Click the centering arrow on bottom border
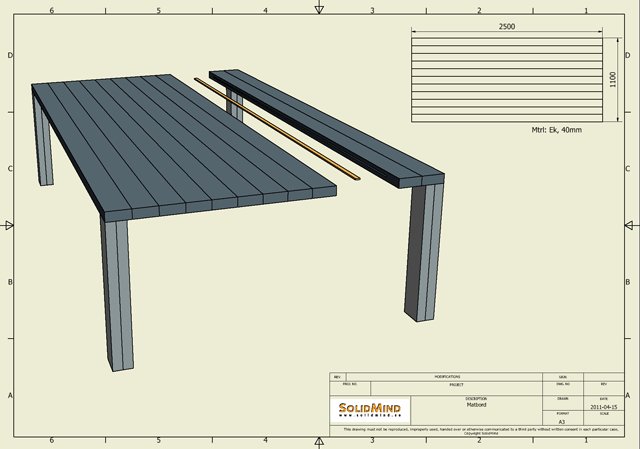640x449 pixels. click(320, 441)
